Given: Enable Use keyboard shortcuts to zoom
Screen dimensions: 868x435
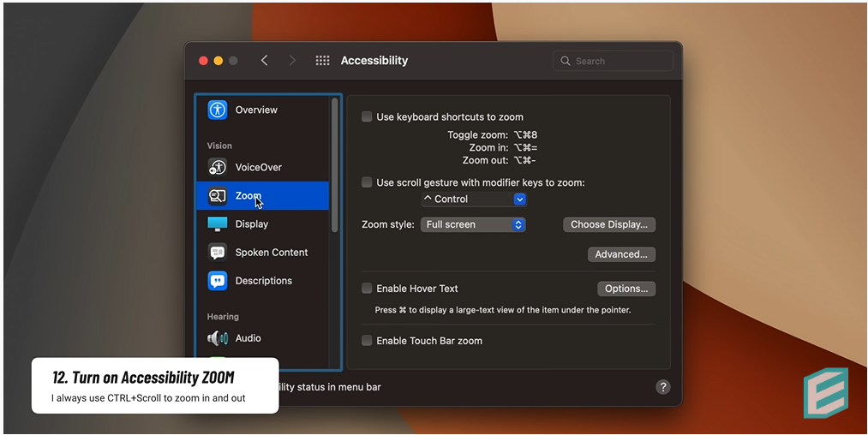Looking at the screenshot, I should [x=367, y=116].
